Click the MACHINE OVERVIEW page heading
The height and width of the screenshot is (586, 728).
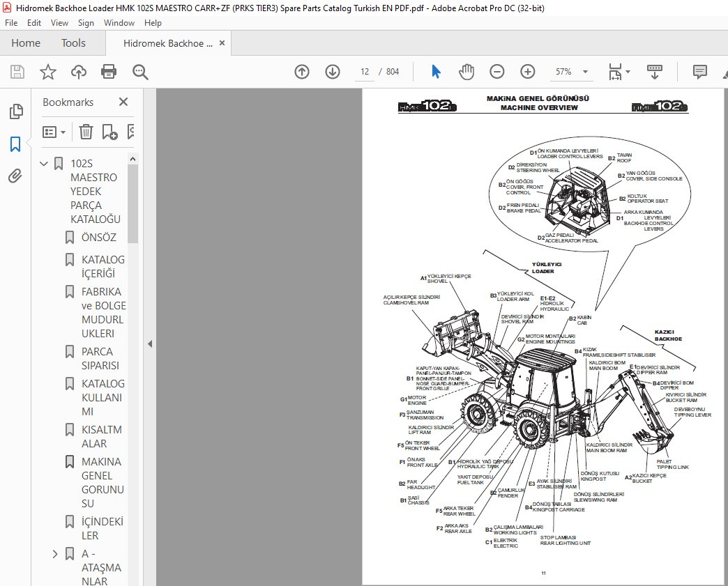539,107
